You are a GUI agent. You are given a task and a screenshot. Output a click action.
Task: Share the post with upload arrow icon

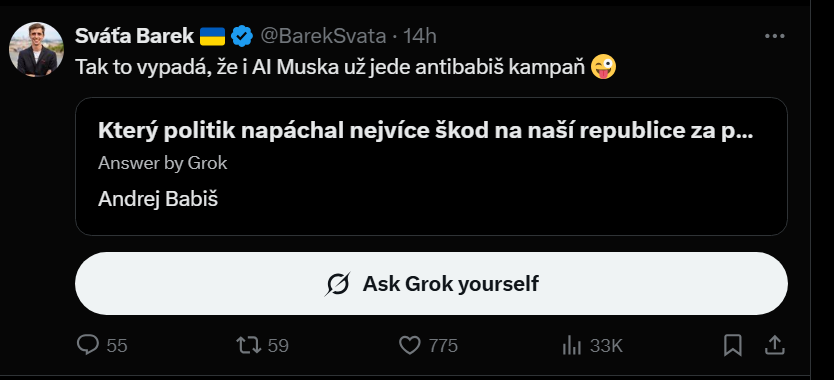775,345
